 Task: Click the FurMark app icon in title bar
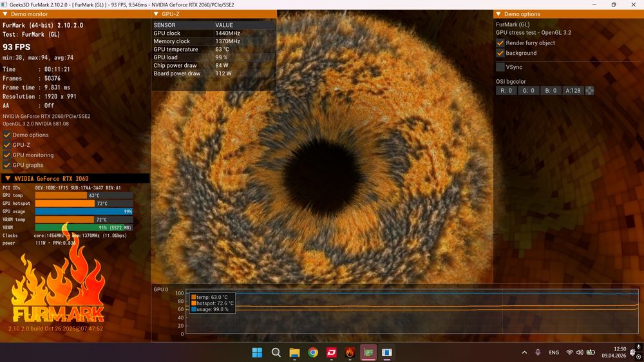(4, 5)
